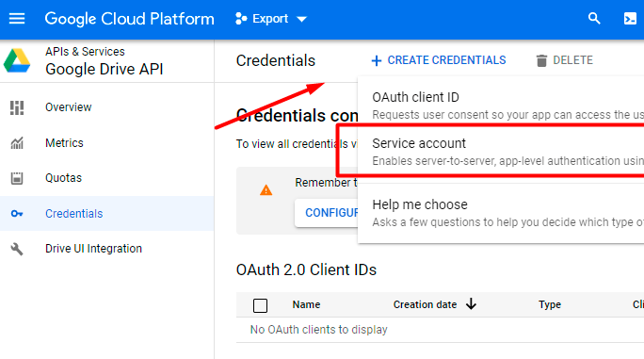Choose OAuth client ID option
The image size is (644, 359).
coord(501,106)
